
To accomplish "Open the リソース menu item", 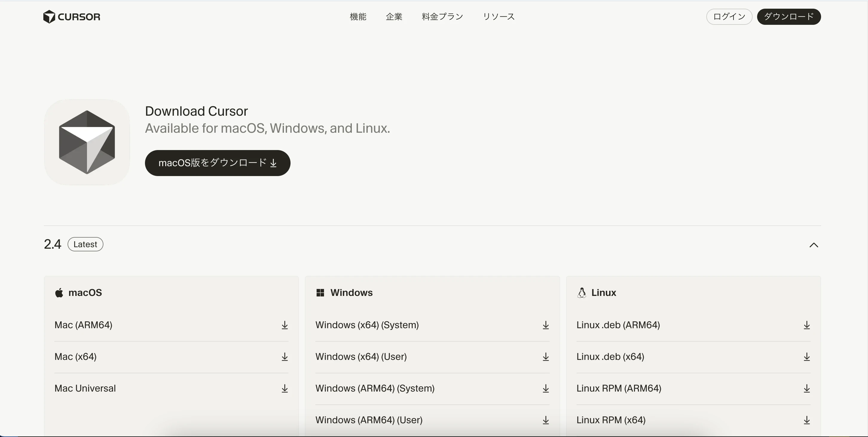I will pyautogui.click(x=499, y=16).
